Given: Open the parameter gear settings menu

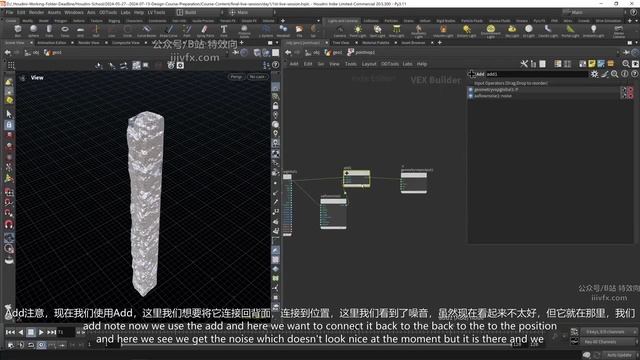Looking at the screenshot, I should click(594, 74).
